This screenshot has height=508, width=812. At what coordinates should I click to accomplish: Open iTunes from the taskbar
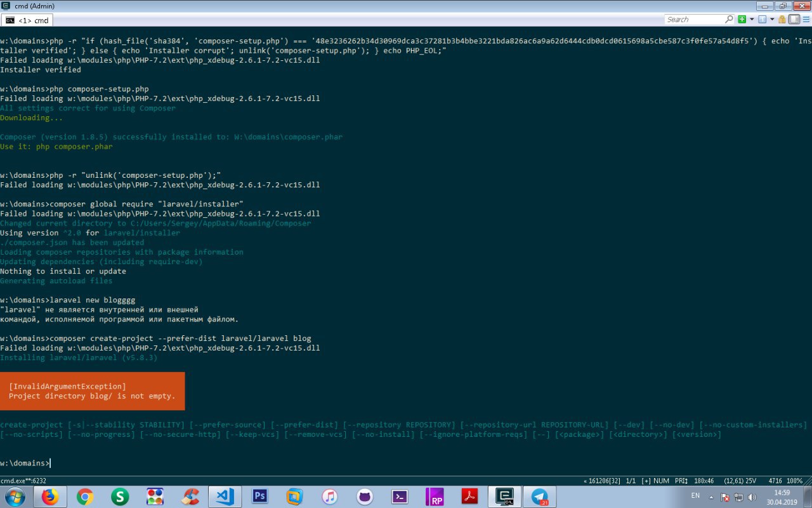coord(329,497)
